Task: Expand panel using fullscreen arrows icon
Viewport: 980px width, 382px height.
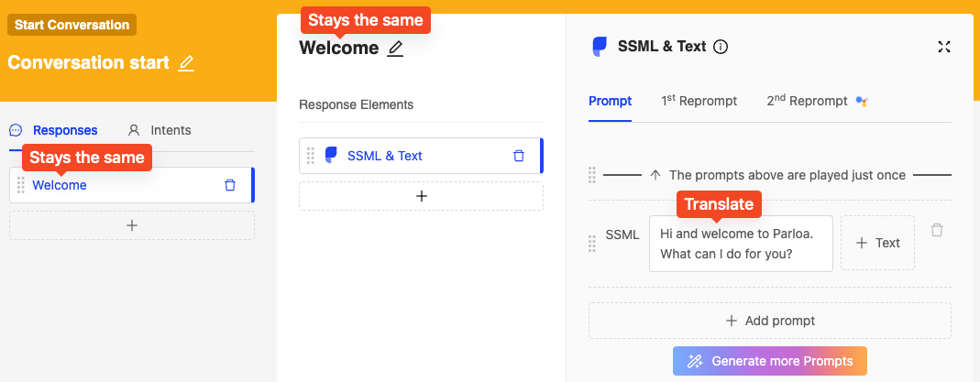Action: pyautogui.click(x=943, y=47)
